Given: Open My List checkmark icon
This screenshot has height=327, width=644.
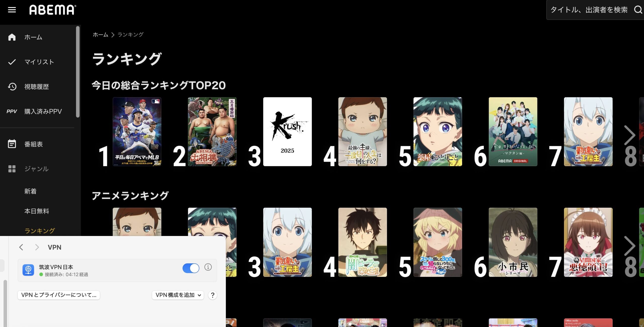Looking at the screenshot, I should pyautogui.click(x=12, y=62).
